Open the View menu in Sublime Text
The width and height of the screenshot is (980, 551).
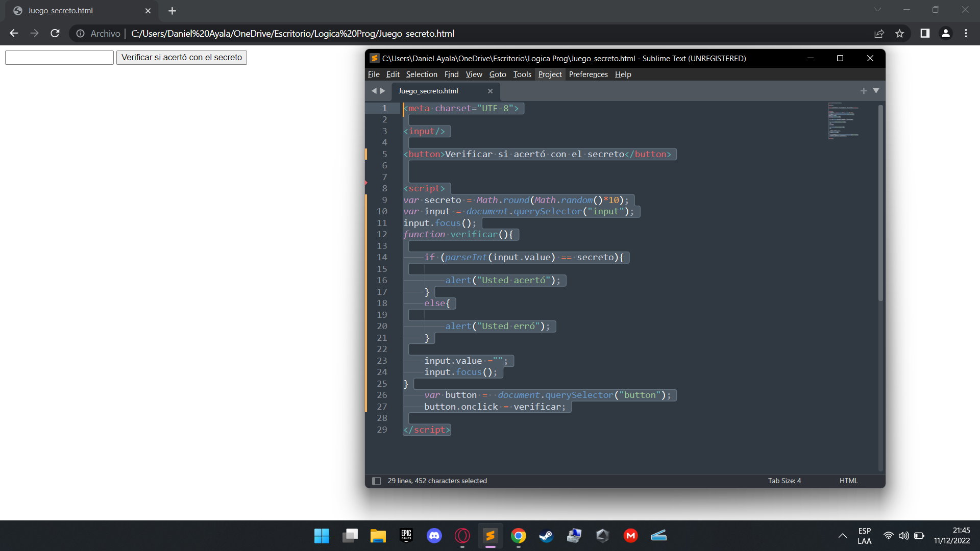click(474, 74)
